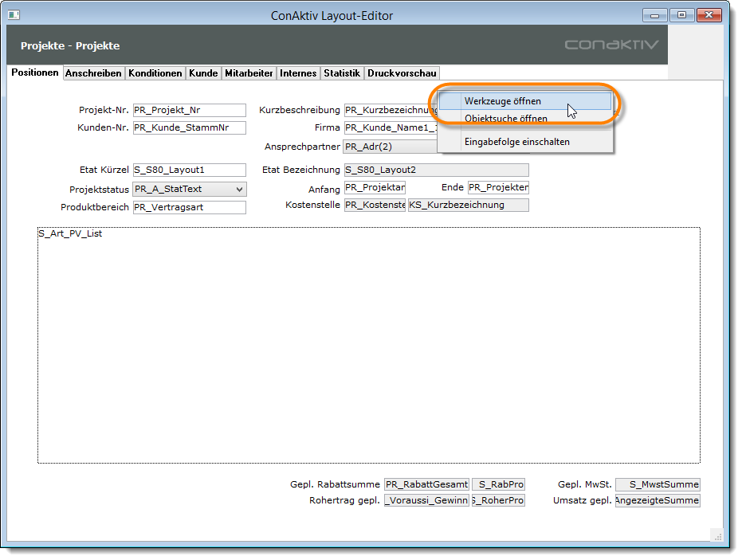Select the Mitarbeiter tab
This screenshot has height=560, width=742.
[249, 73]
